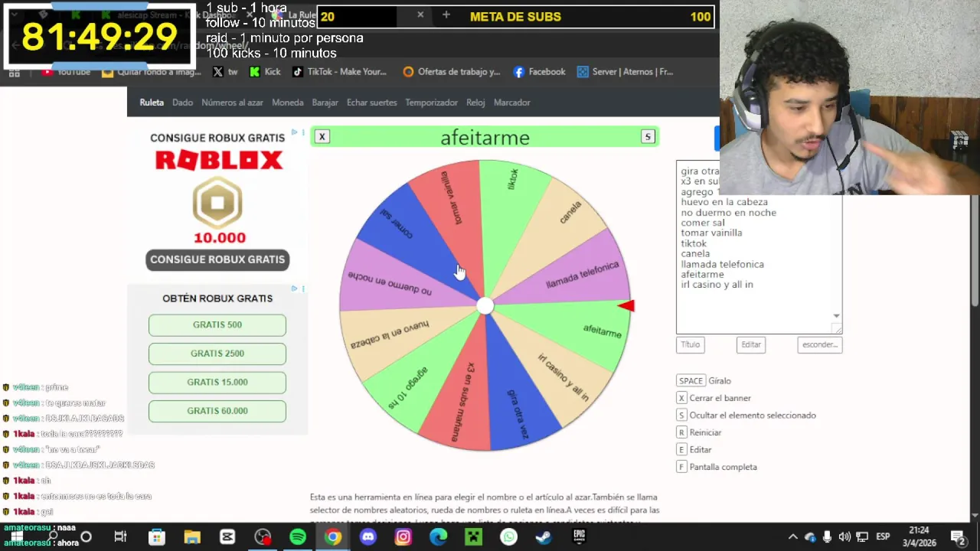Open Microsoft Store from the taskbar
The image size is (980, 551).
(x=156, y=537)
